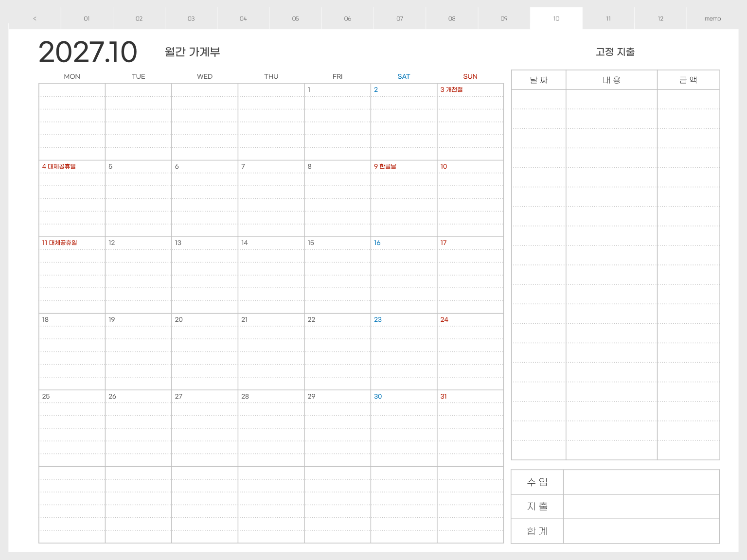Open the 01 month tab

pyautogui.click(x=87, y=18)
